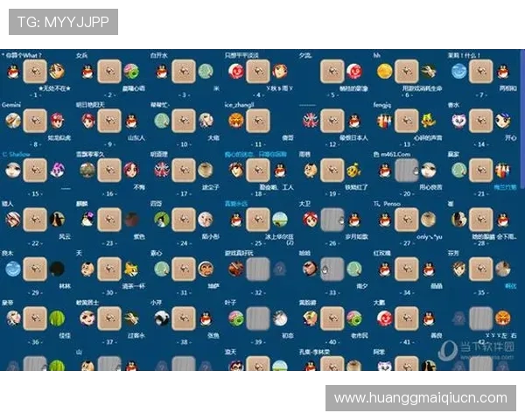Select the blue globe avatar at table 7

[459, 72]
